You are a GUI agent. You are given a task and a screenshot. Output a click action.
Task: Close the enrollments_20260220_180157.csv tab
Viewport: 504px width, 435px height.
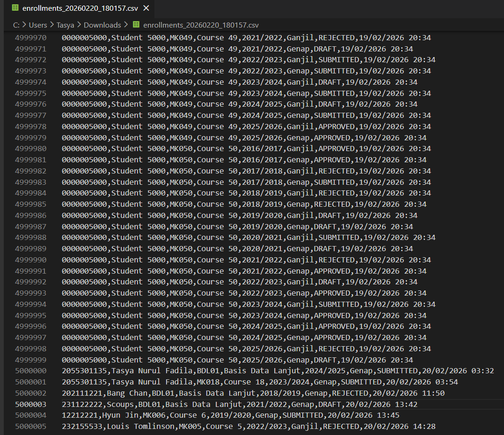[x=146, y=8]
